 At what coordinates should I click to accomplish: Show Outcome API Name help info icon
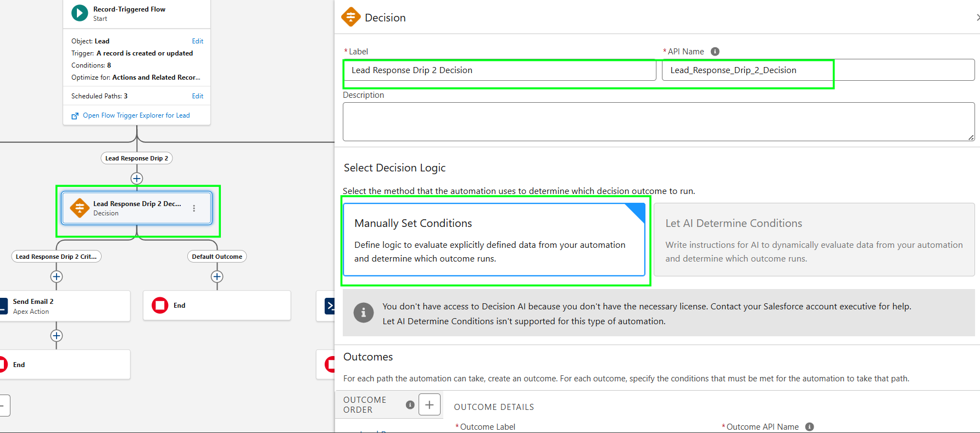pos(809,427)
